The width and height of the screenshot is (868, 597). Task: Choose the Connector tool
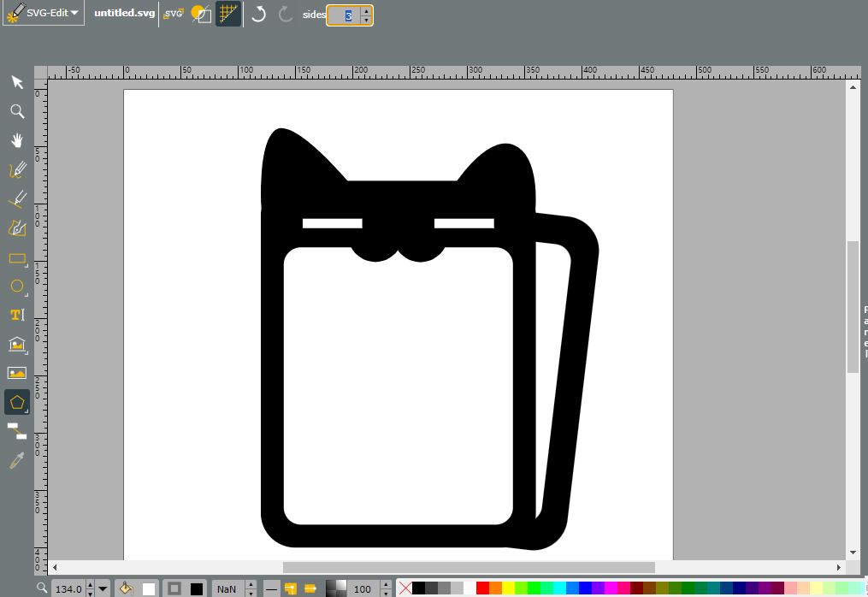(x=17, y=431)
